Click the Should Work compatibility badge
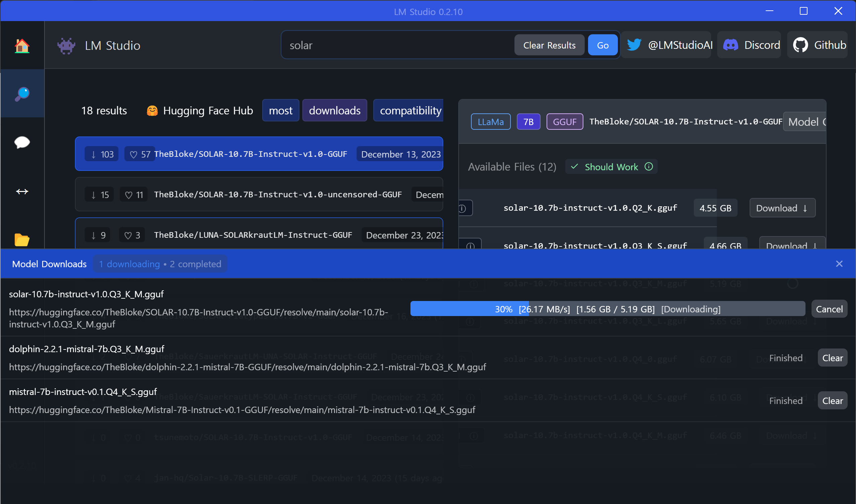This screenshot has width=856, height=504. click(x=611, y=167)
